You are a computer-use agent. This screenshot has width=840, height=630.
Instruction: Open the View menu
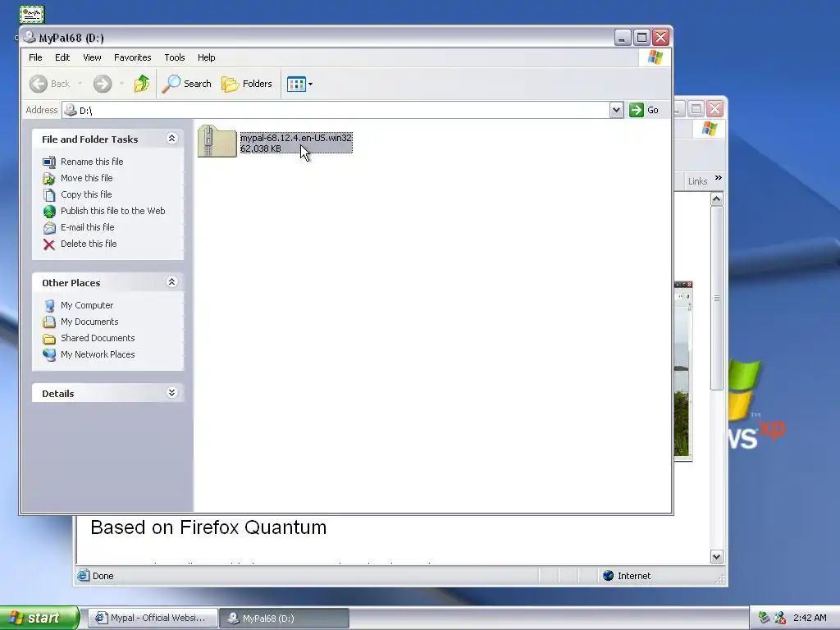92,57
